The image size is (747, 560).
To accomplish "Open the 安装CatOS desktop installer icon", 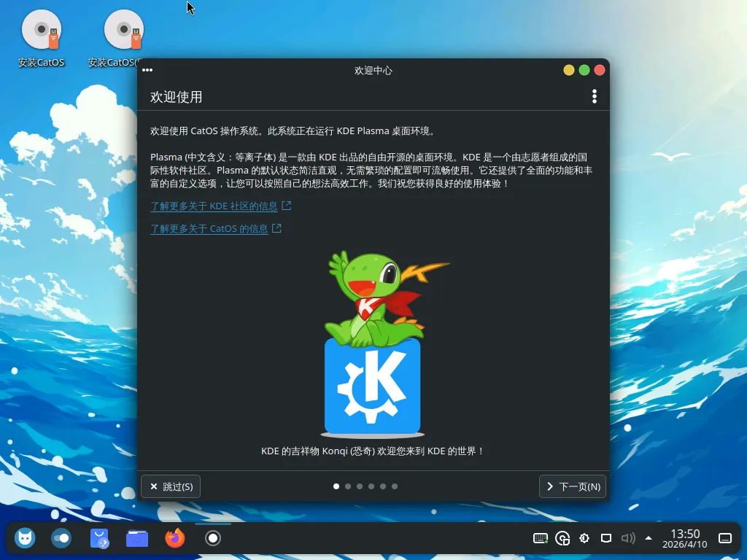I will click(x=42, y=38).
